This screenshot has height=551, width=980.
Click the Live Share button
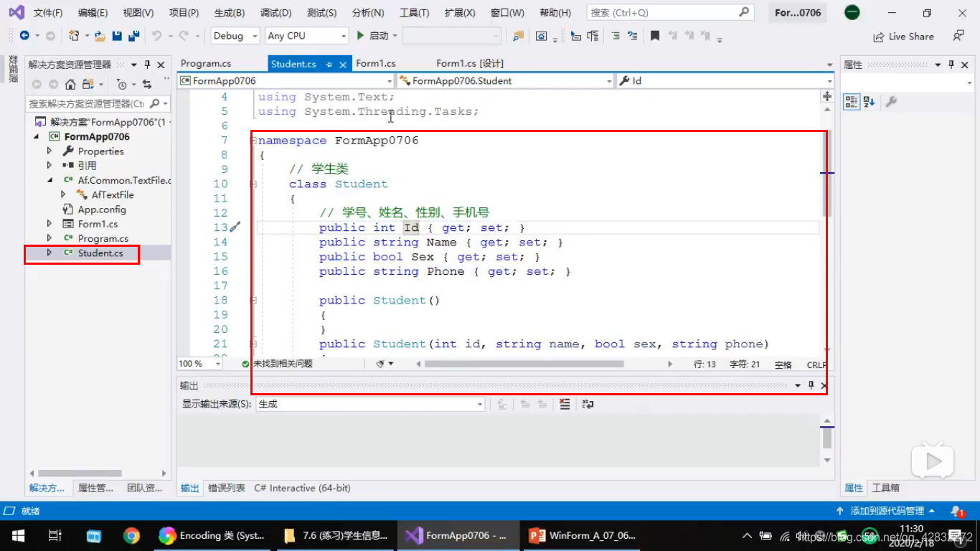[903, 37]
